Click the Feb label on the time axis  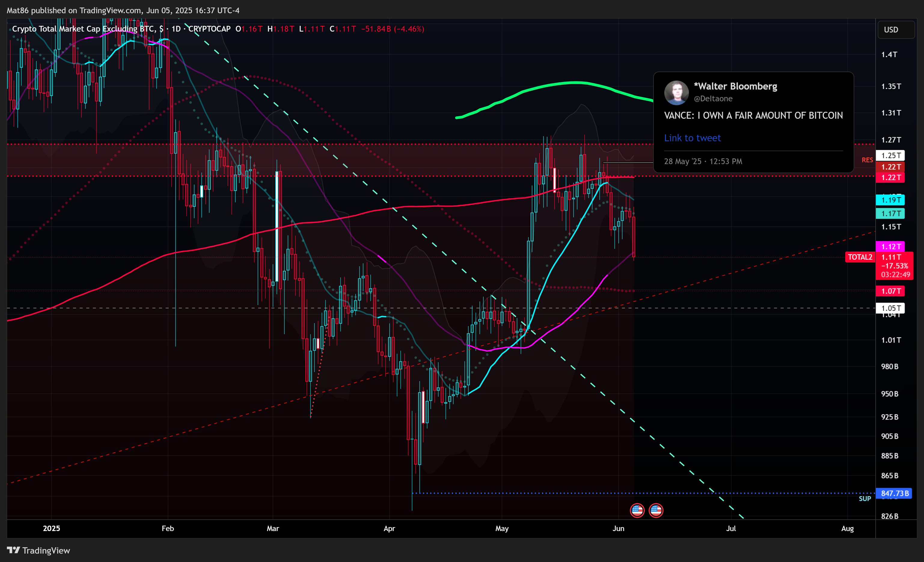tap(168, 528)
